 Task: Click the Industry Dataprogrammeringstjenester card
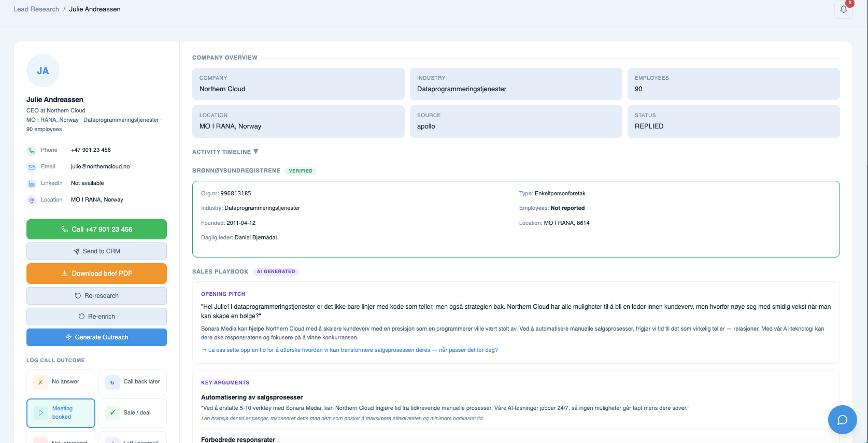(x=516, y=84)
